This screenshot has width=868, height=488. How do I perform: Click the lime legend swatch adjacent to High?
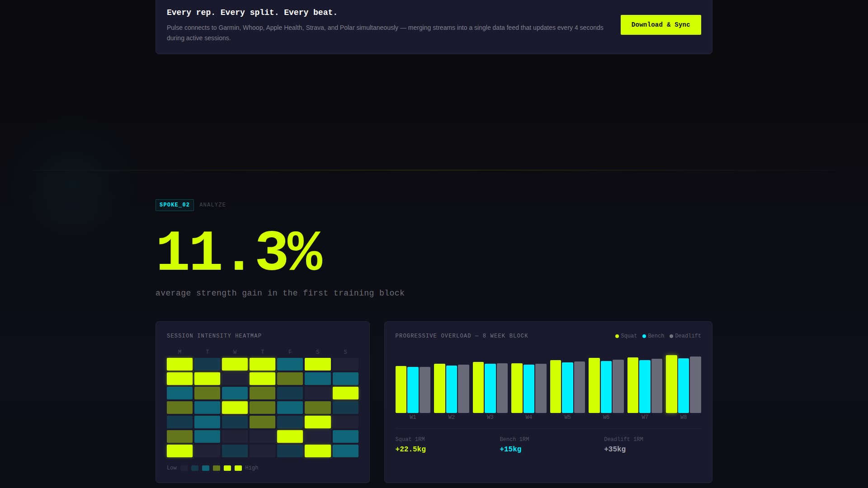coord(238,468)
